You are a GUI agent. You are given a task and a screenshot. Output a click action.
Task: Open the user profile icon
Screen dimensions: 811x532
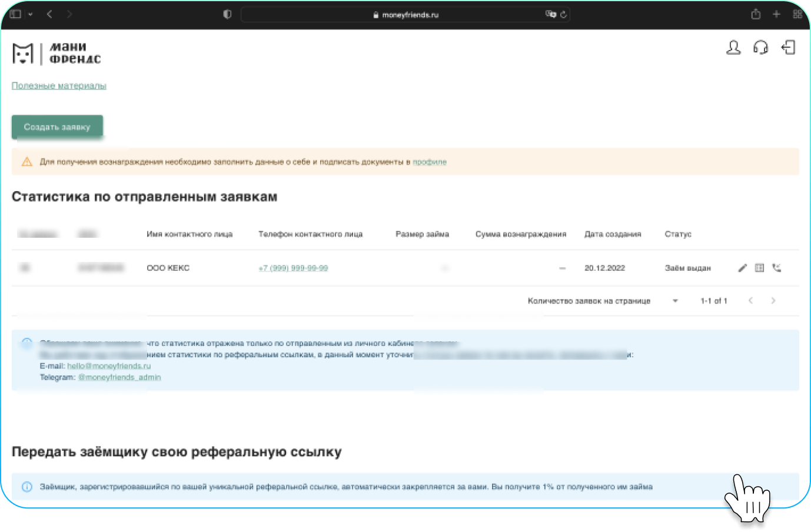(x=733, y=48)
